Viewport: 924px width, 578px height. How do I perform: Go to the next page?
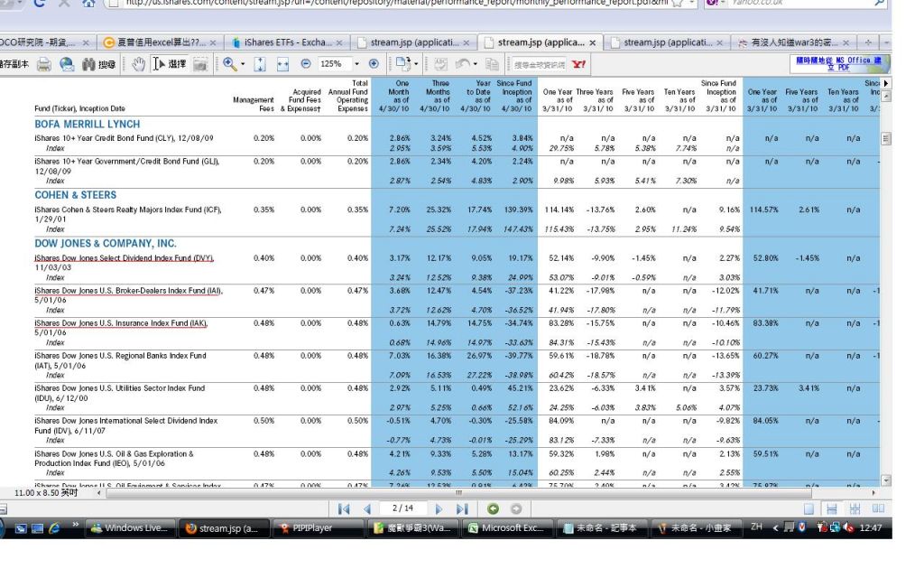[x=439, y=509]
